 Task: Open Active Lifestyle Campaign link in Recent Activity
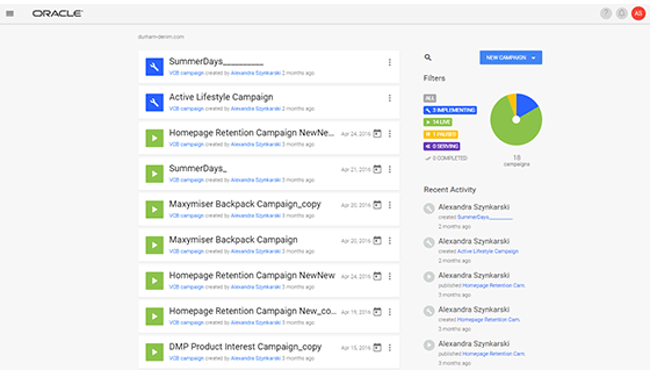pyautogui.click(x=488, y=251)
